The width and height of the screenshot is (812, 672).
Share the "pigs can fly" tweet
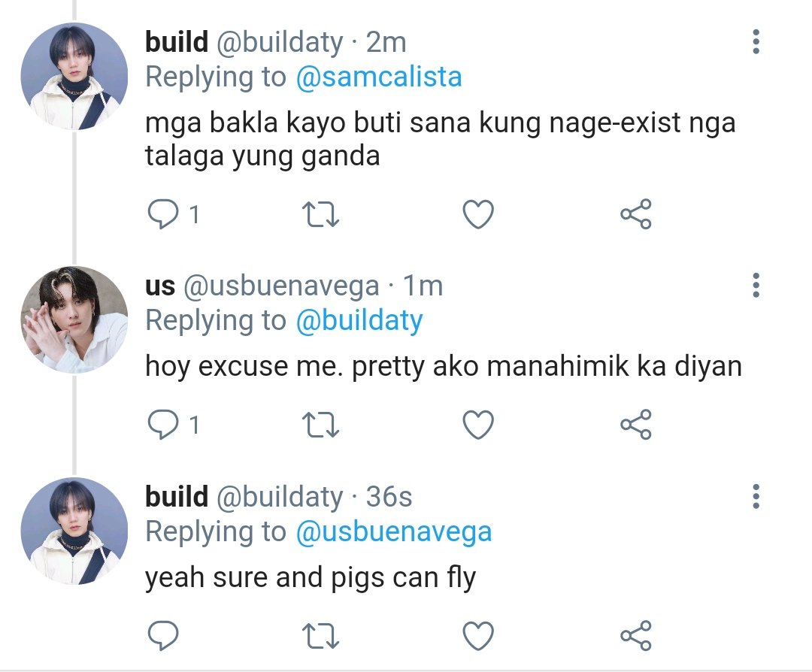636,635
